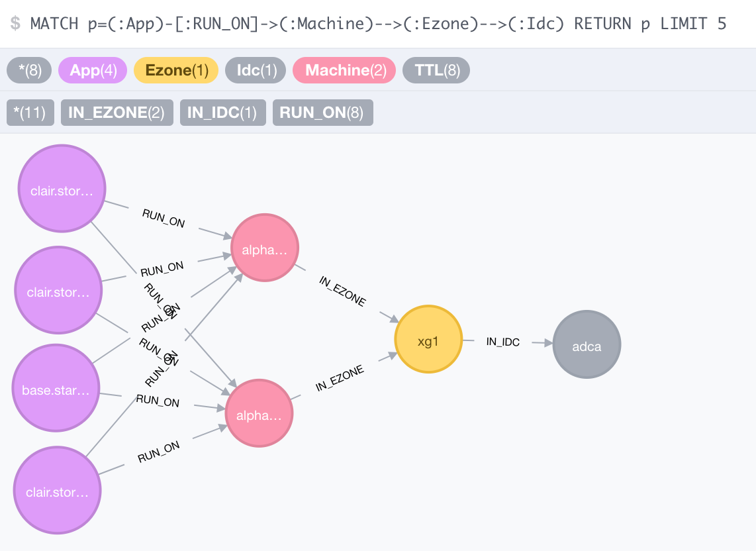Click the bottom clair.stor App node
The height and width of the screenshot is (551, 756).
[58, 491]
